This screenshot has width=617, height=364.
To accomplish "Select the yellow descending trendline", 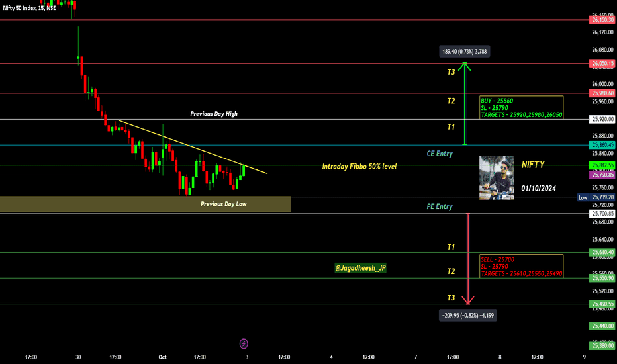I will (193, 147).
